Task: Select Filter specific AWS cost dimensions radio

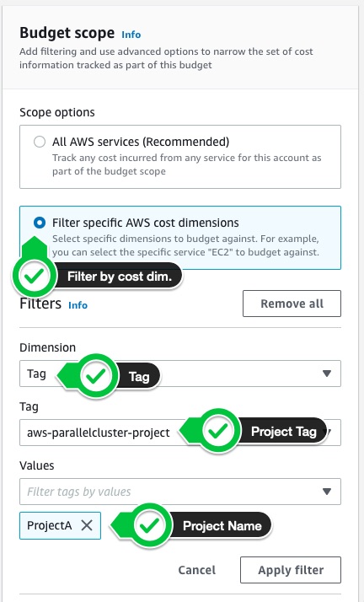Action: pos(40,223)
